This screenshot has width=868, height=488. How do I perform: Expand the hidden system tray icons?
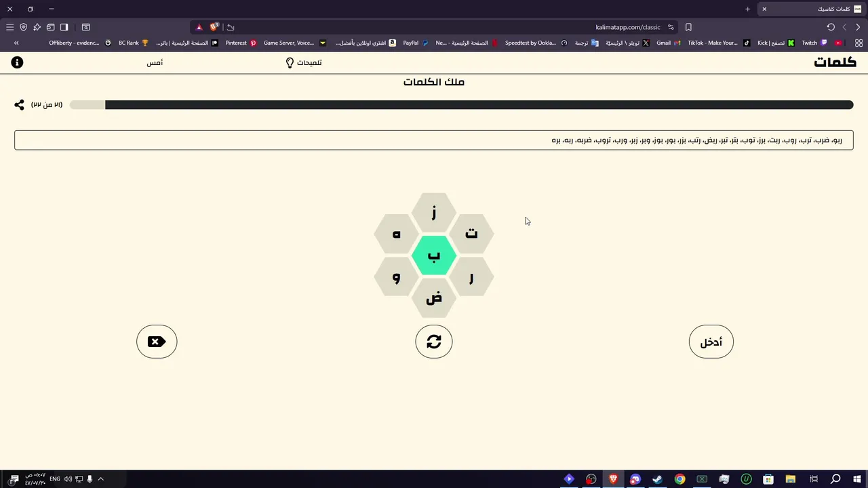click(100, 479)
